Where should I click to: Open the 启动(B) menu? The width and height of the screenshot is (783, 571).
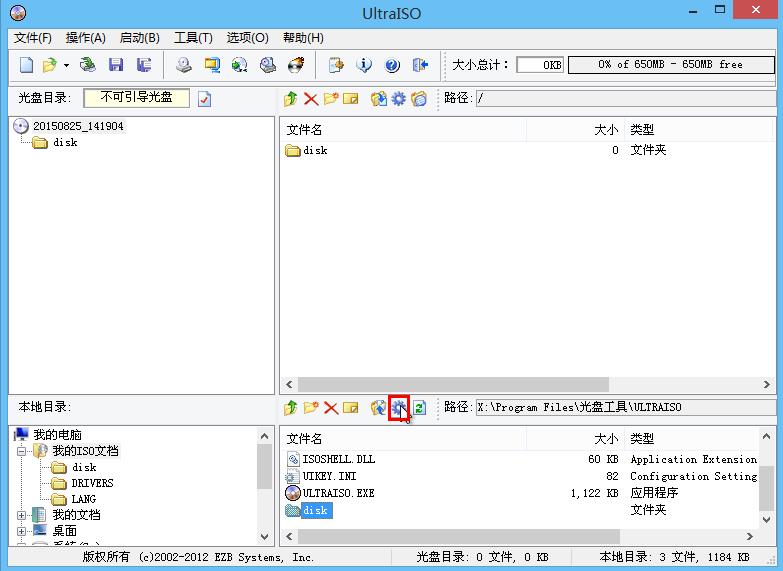click(x=139, y=38)
